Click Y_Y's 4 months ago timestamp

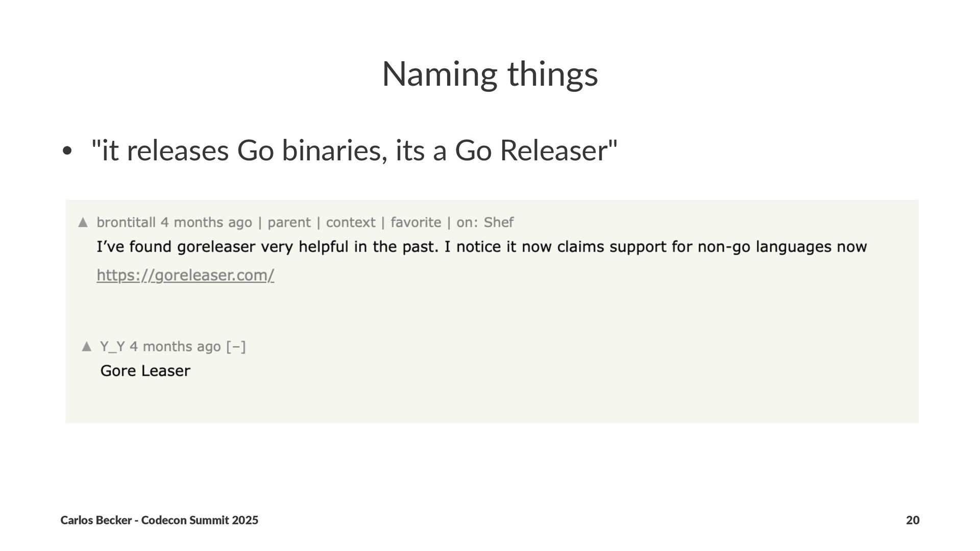pyautogui.click(x=175, y=347)
